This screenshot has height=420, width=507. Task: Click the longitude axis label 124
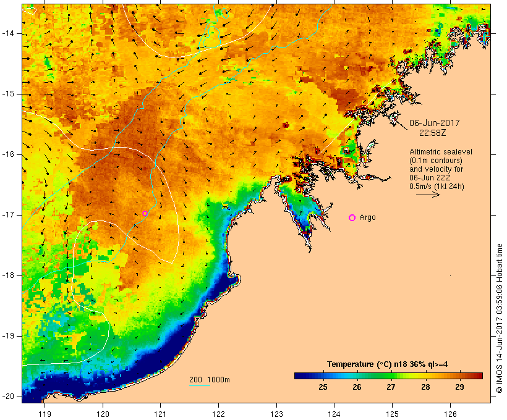pos(334,414)
